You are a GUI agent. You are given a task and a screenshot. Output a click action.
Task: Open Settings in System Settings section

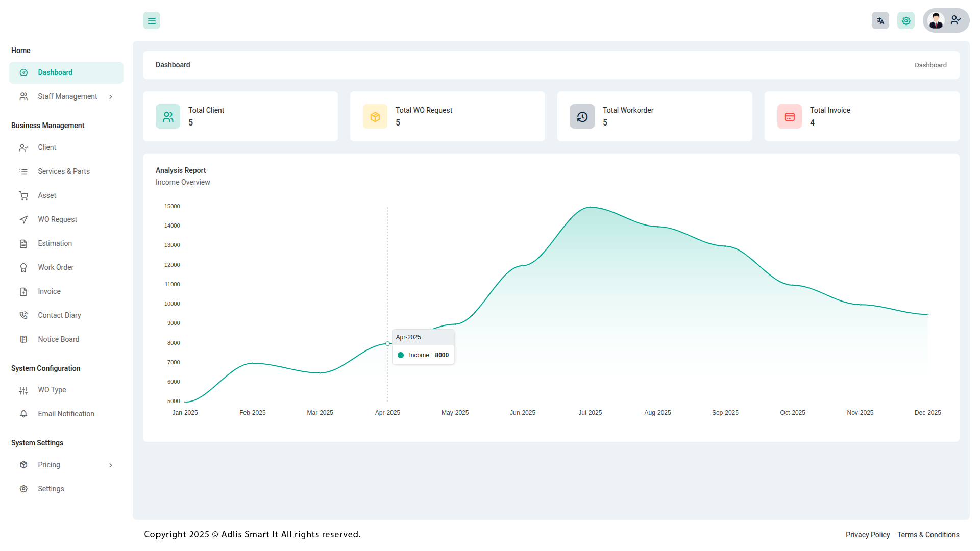[x=51, y=489]
